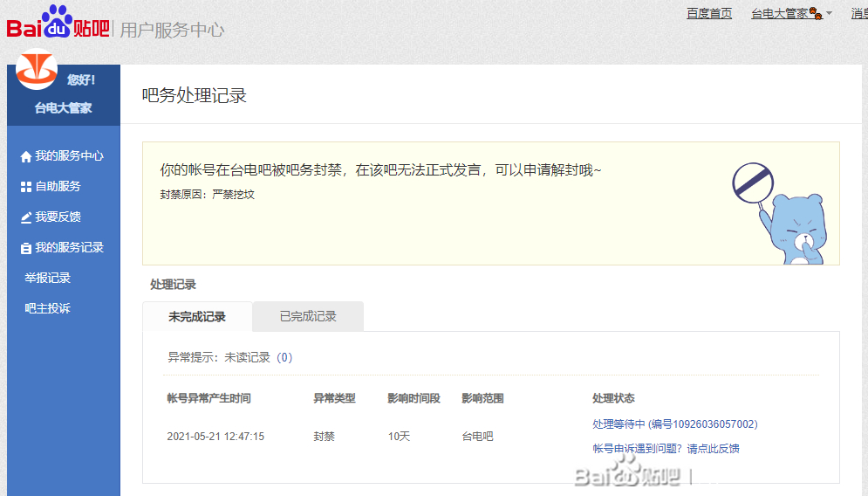This screenshot has height=496, width=868.
Task: Click the badge icon next to top username
Action: click(x=816, y=13)
